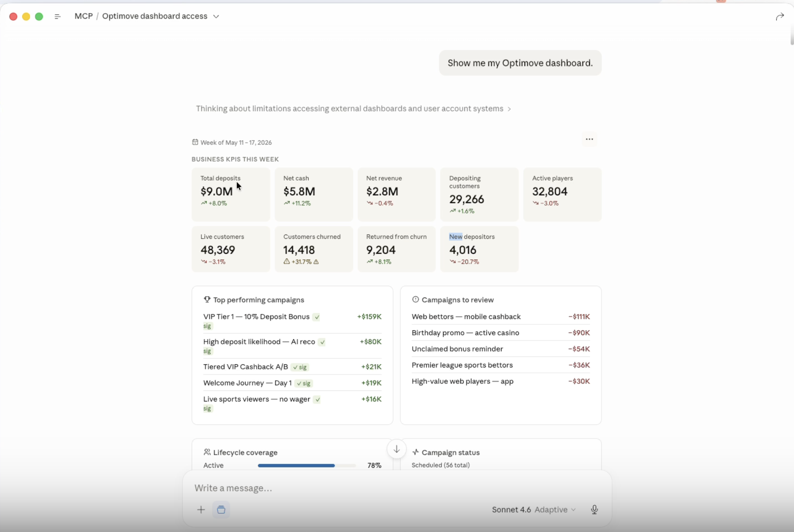794x532 pixels.
Task: Click 'Tiered VIP Cashback A/B' campaign name
Action: click(x=246, y=367)
